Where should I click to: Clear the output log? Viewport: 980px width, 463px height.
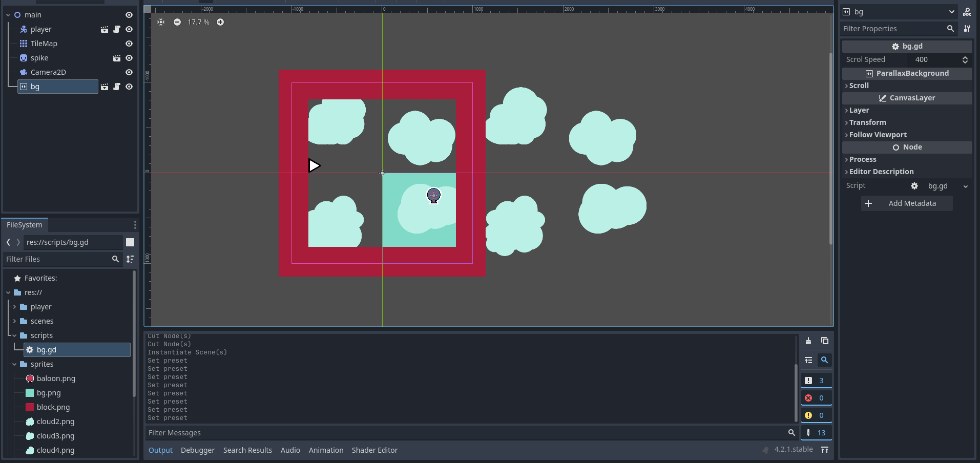[808, 341]
